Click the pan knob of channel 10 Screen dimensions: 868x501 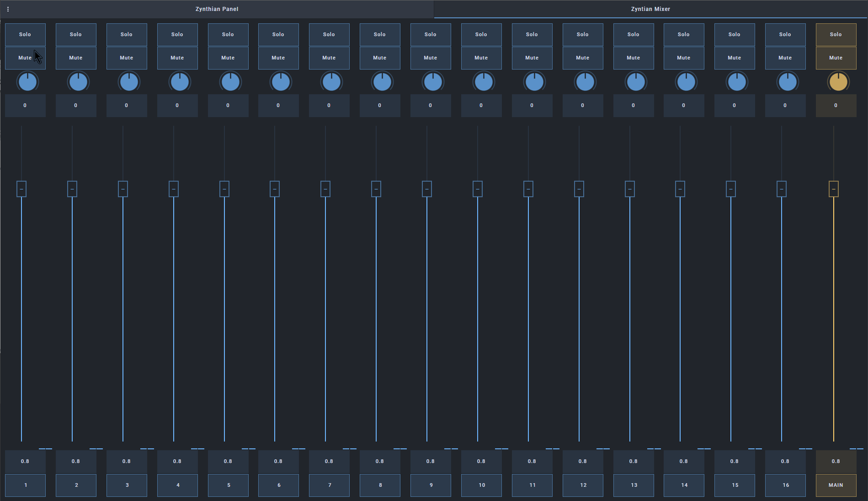(484, 82)
